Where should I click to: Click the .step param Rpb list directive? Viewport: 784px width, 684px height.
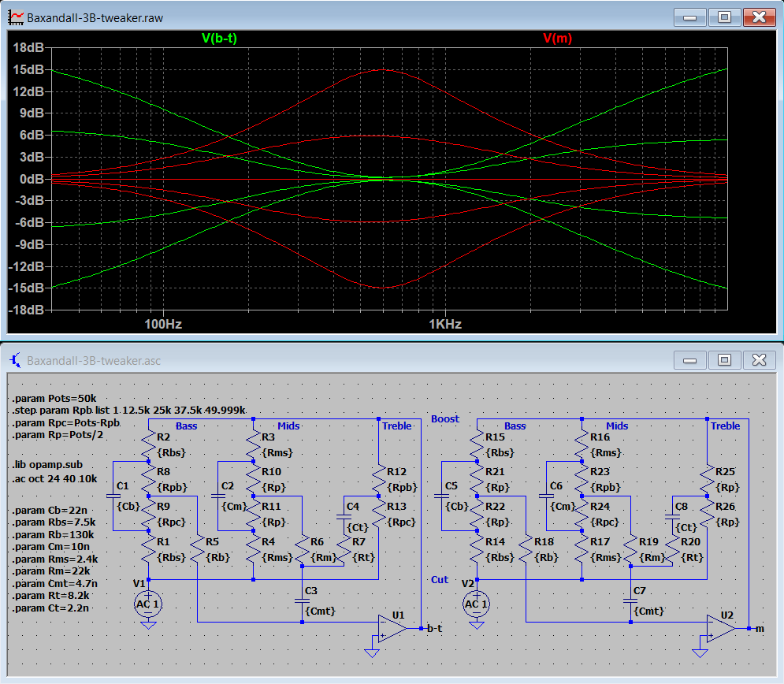pyautogui.click(x=129, y=411)
